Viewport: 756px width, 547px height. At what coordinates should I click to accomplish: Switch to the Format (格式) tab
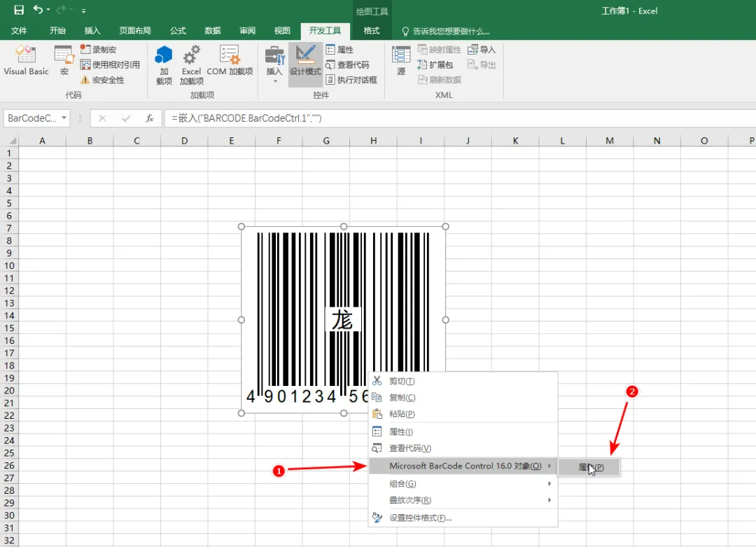point(371,30)
